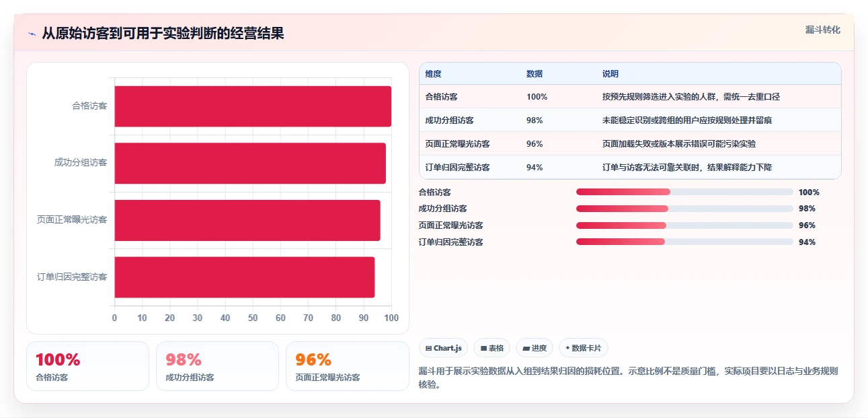The image size is (868, 418).
Task: Click the 0 tick on the x-axis
Action: [x=114, y=318]
